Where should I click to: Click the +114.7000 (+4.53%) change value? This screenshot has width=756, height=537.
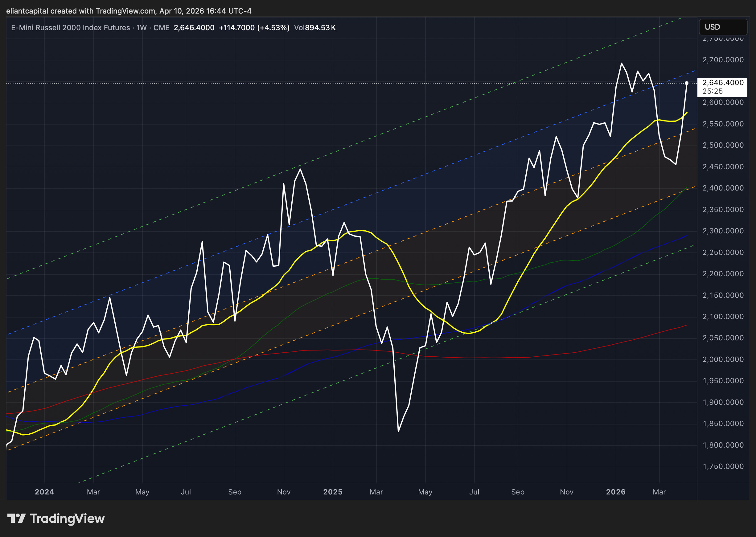pyautogui.click(x=254, y=28)
